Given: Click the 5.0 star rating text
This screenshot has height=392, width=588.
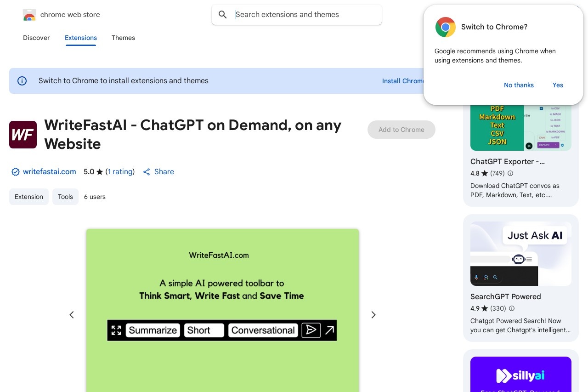Looking at the screenshot, I should pos(93,172).
